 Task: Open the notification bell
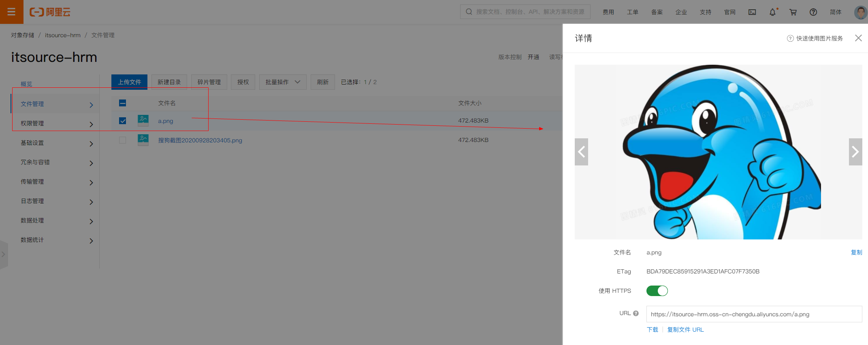pos(773,12)
